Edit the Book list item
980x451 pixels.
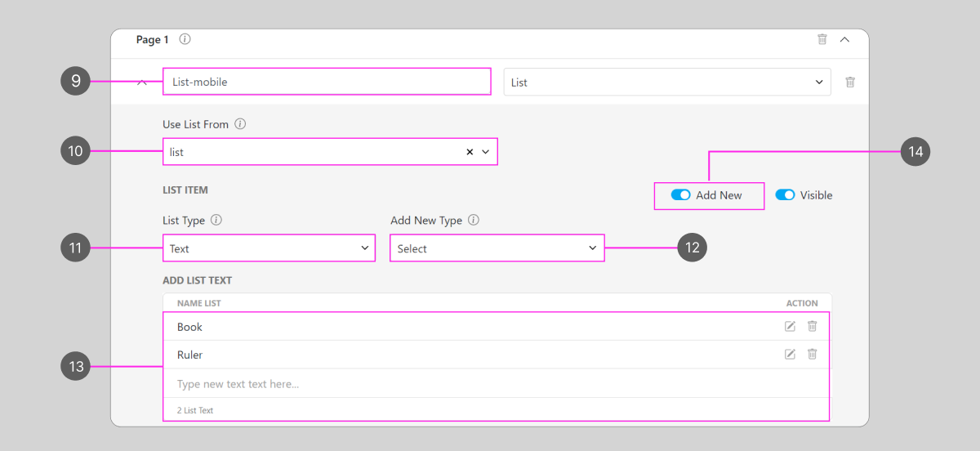click(x=790, y=327)
